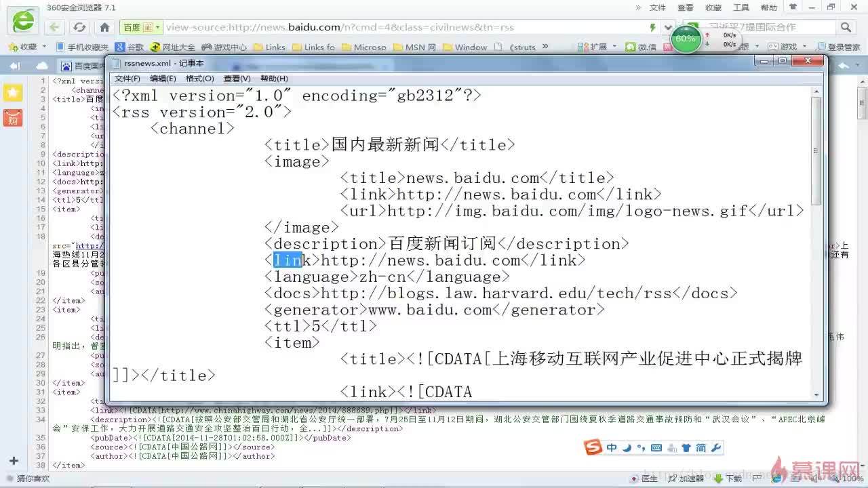
Task: Open the browser 工具 menu
Action: 741,7
